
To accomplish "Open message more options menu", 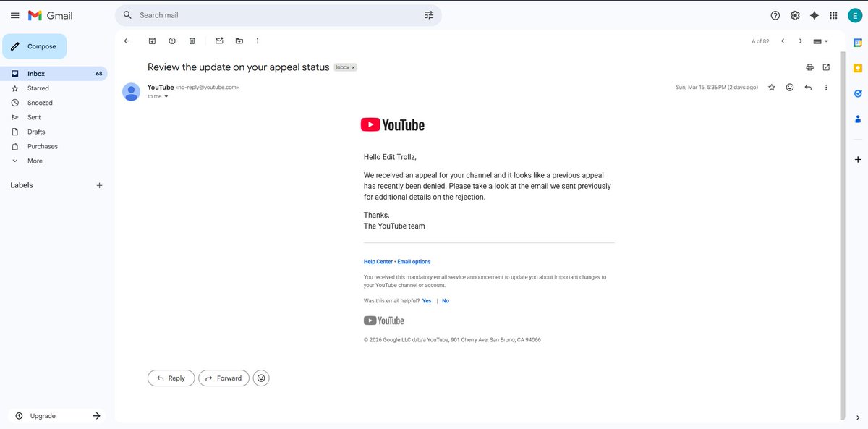I will pos(826,88).
